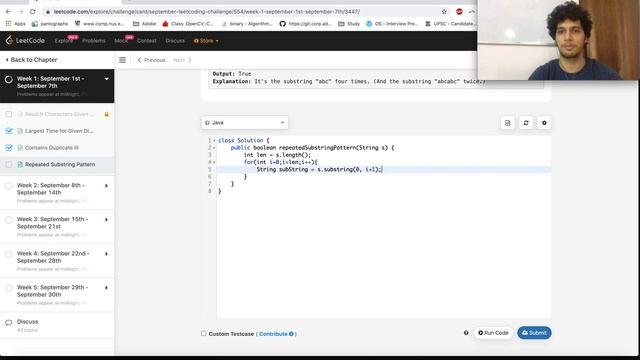Bookmark this page with the star icon
The width and height of the screenshot is (640, 360).
coord(444,12)
